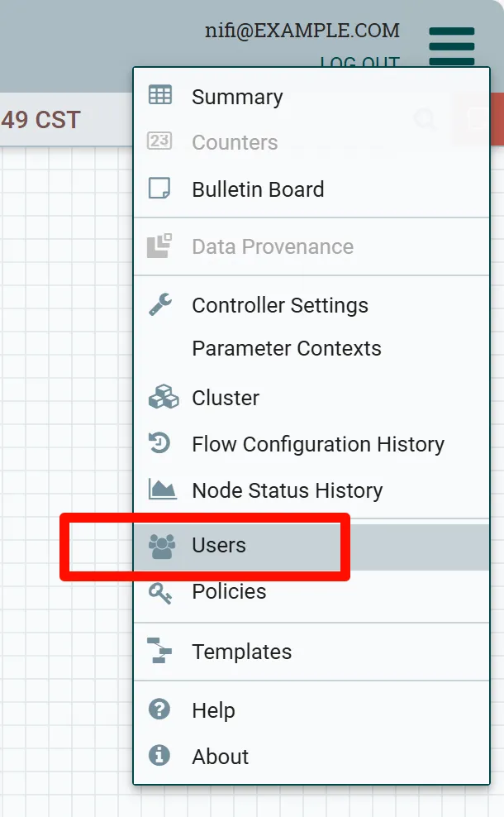
Task: Click the Bulletin Board sticky note icon
Action: [x=159, y=189]
